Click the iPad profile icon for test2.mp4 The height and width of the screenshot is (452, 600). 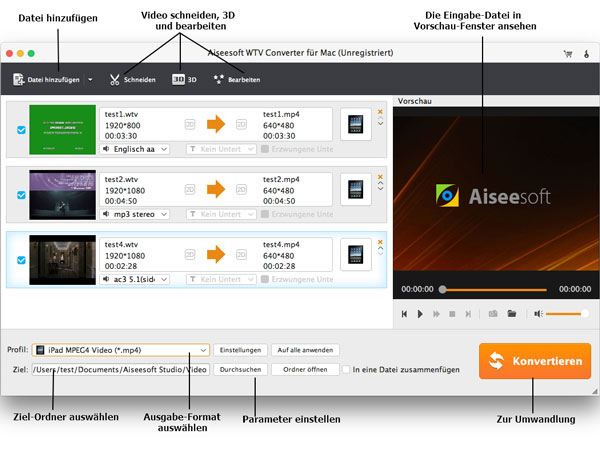pos(355,189)
